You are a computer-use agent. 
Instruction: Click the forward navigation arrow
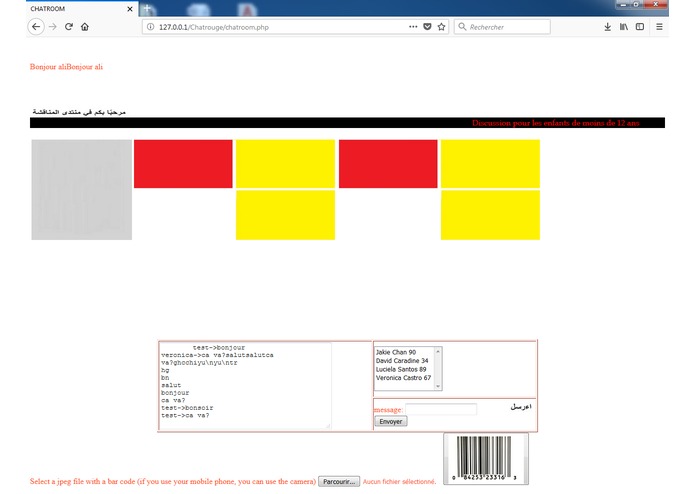[x=53, y=27]
